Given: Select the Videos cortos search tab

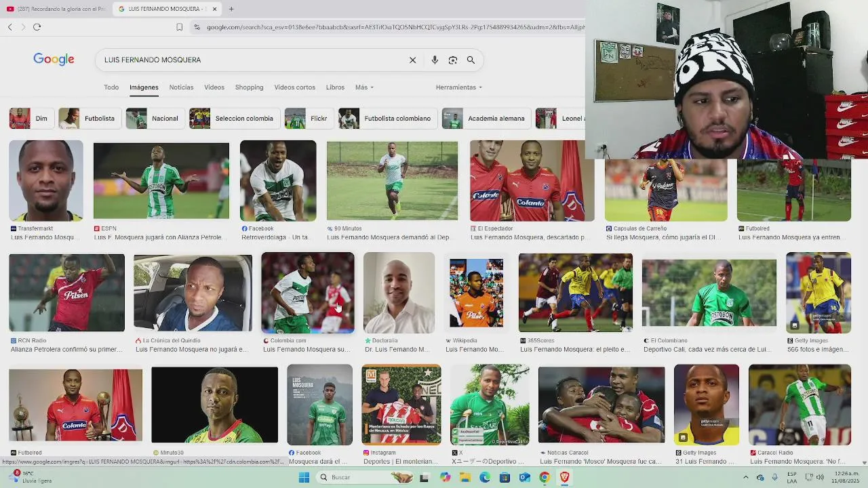Looking at the screenshot, I should 294,87.
